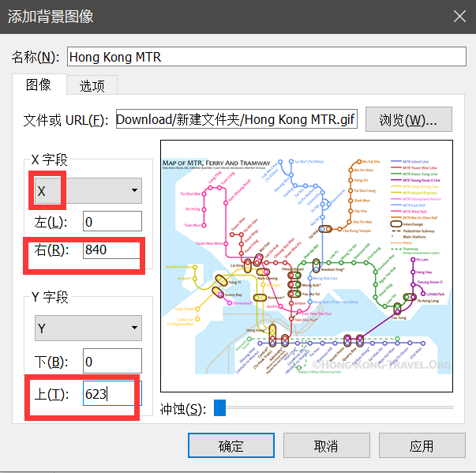476x473 pixels.
Task: Click the 右(R) field showing 840
Action: point(112,250)
